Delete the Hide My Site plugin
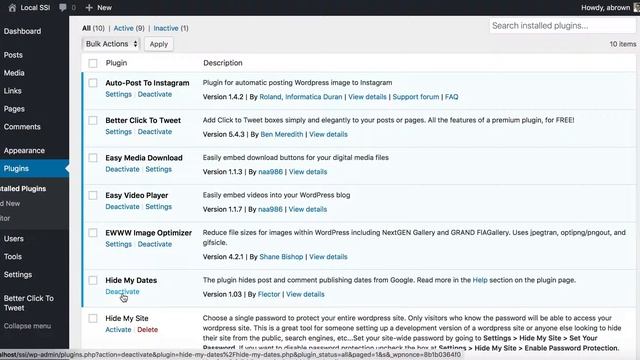This screenshot has width=640, height=360. 148,330
